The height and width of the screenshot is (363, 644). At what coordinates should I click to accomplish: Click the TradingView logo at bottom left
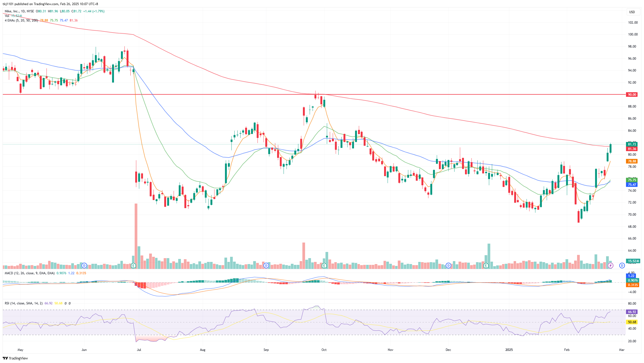point(15,358)
